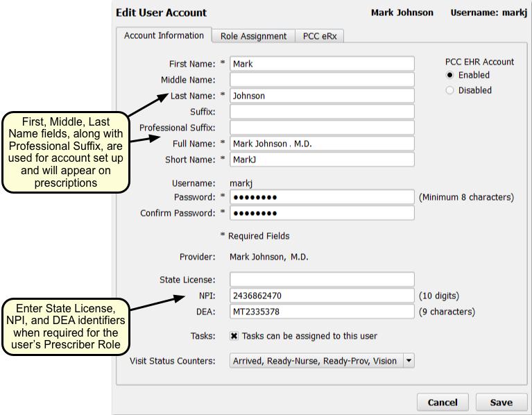This screenshot has height=415, width=532.
Task: Click the Confirm Password field
Action: 322,213
